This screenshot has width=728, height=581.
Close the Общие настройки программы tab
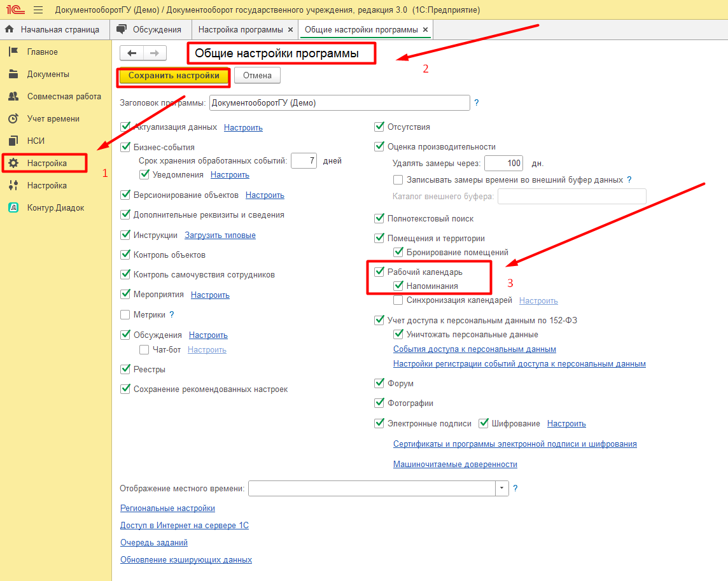(425, 29)
